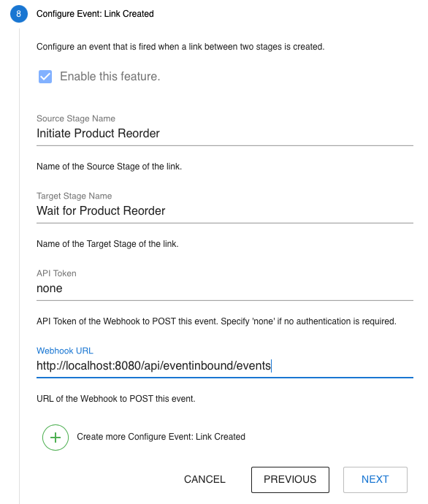The image size is (428, 504).
Task: Focus the Source Stage Name field
Action: 225,134
